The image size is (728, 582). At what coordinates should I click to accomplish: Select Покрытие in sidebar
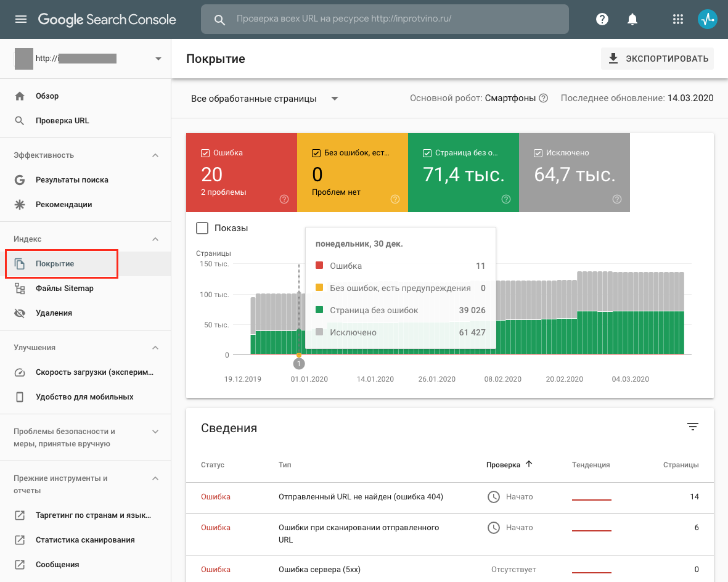click(86, 264)
